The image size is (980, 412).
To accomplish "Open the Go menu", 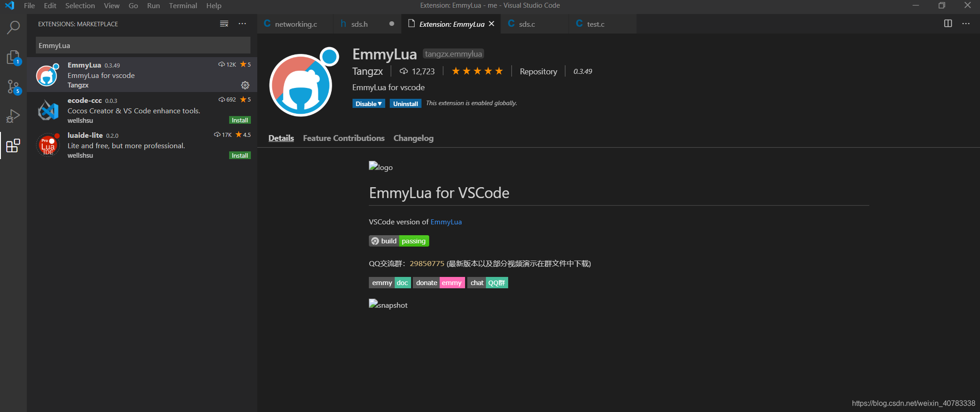I will tap(133, 5).
